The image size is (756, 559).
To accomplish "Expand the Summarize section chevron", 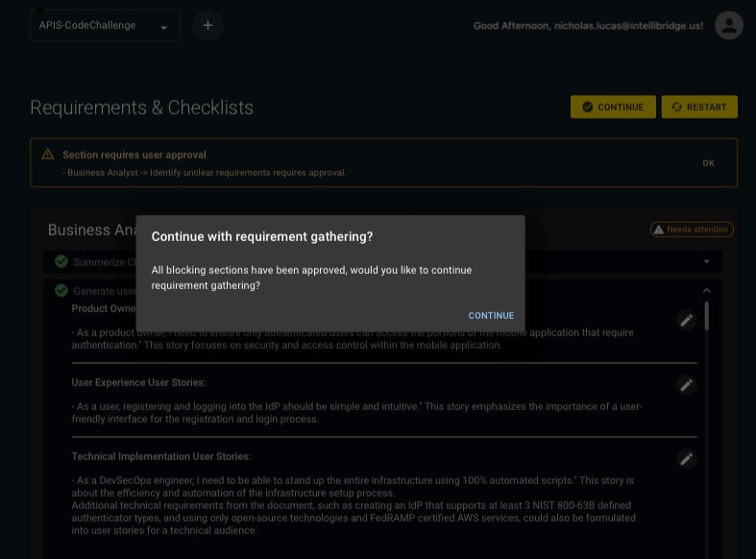I will click(x=707, y=261).
